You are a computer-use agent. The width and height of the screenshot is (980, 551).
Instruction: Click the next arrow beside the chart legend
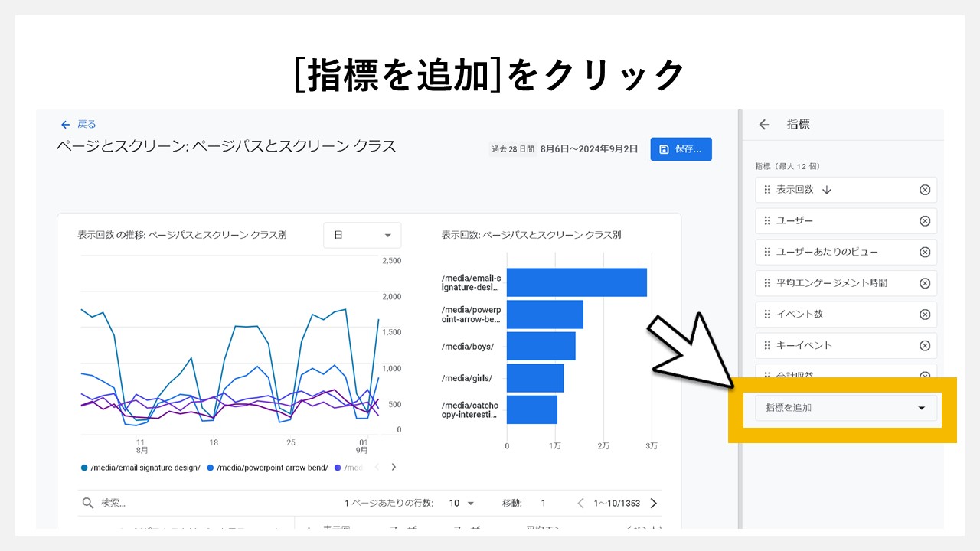point(394,467)
